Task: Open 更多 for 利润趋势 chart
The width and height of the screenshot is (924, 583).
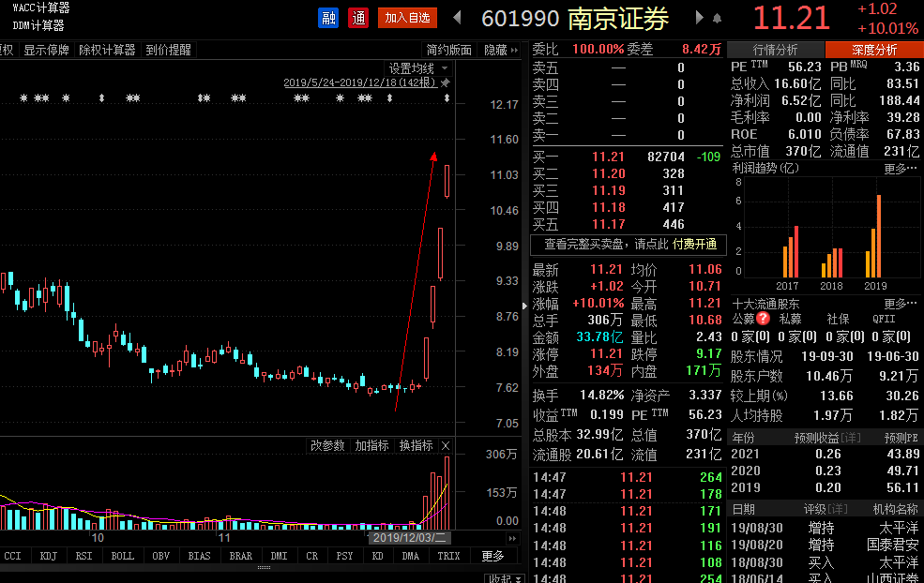Action: click(x=901, y=169)
